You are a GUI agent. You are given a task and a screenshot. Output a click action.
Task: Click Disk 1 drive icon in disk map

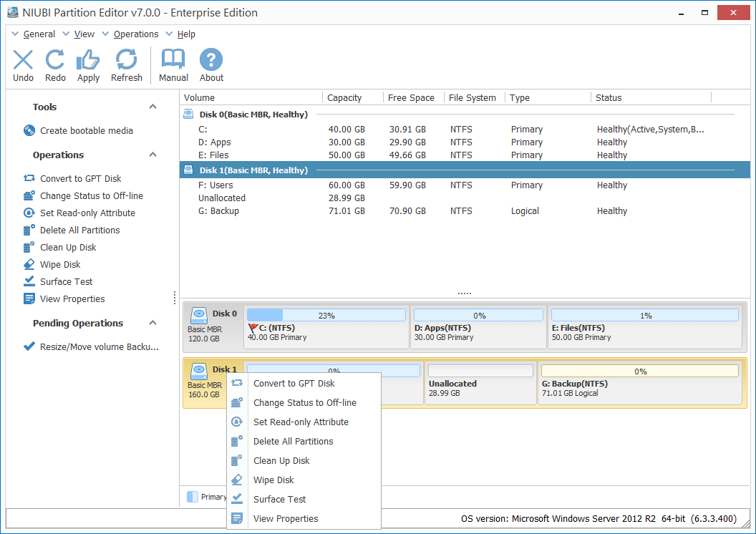pyautogui.click(x=198, y=372)
